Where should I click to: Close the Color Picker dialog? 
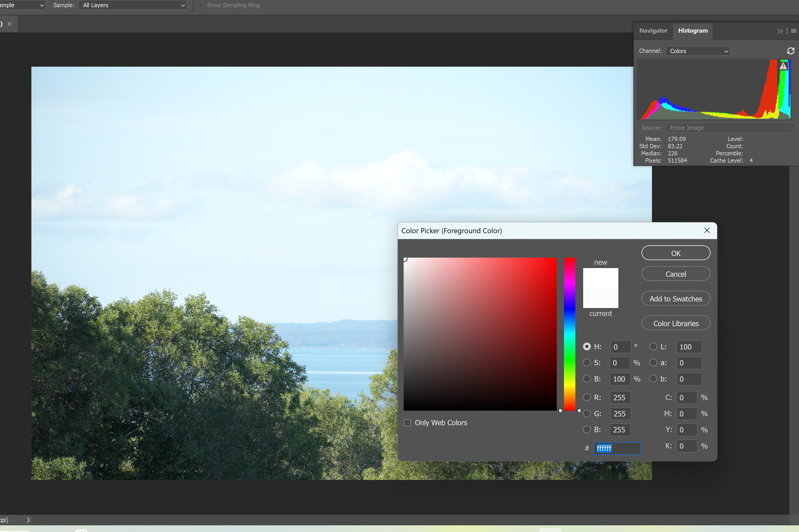707,230
